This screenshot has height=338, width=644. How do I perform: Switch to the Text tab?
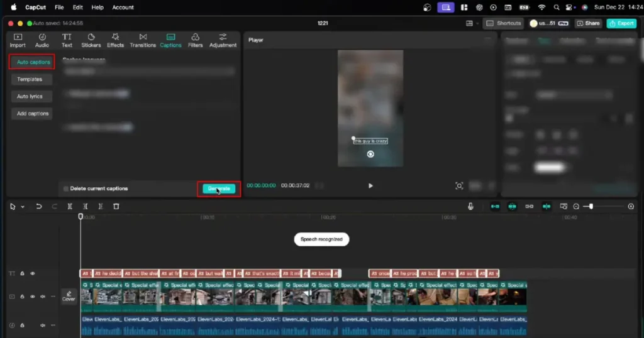tap(67, 41)
